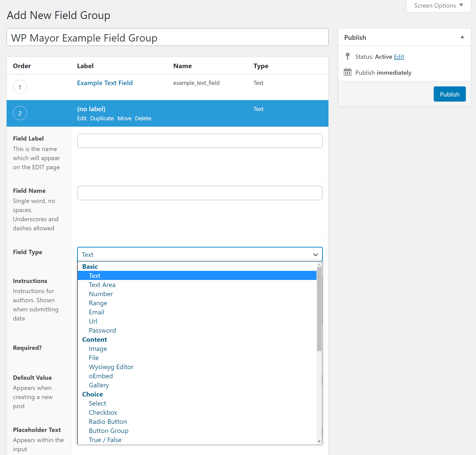Open the Field Type select box

pyautogui.click(x=200, y=254)
